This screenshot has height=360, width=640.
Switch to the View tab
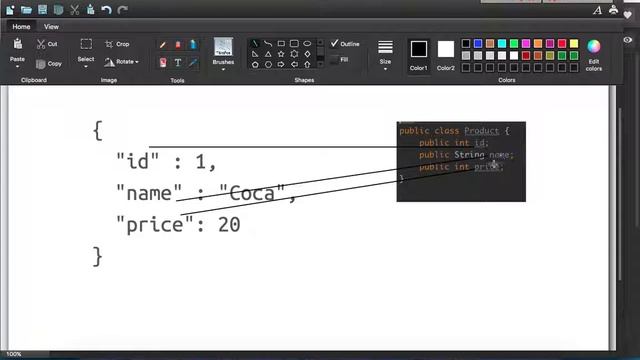point(51,27)
